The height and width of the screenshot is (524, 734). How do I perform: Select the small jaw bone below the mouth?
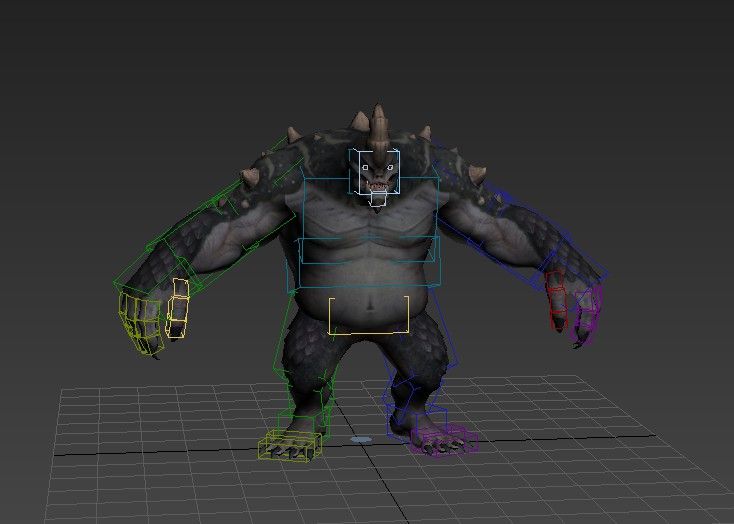[x=378, y=198]
